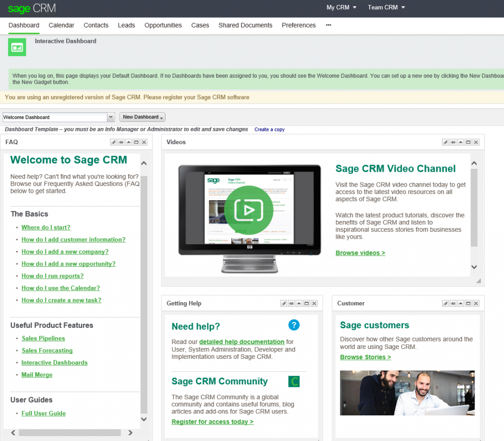Viewport: 504px width, 441px height.
Task: Open the My CRM menu
Action: tap(341, 7)
